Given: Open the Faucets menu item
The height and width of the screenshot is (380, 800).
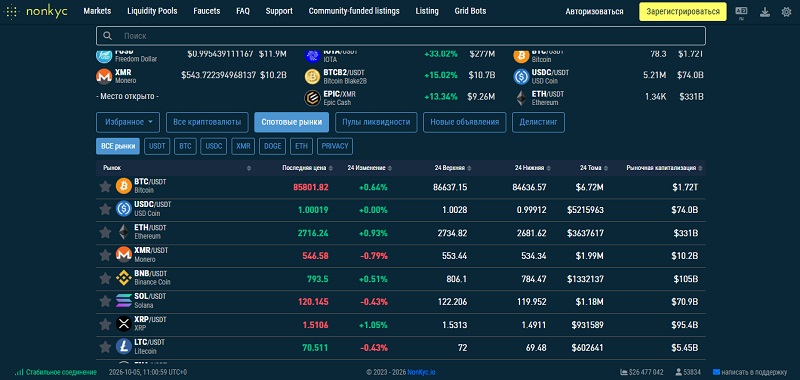Looking at the screenshot, I should tap(207, 11).
